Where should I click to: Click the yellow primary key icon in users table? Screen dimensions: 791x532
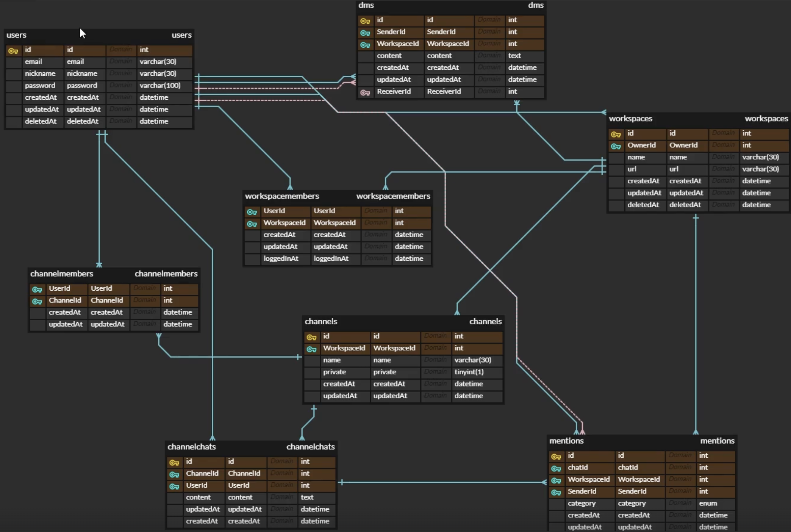pyautogui.click(x=13, y=50)
